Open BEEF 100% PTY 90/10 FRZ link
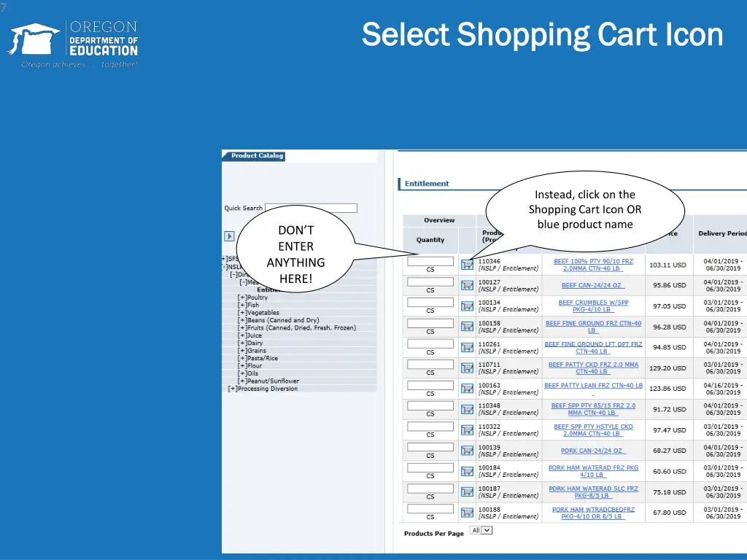Viewport: 747px width, 560px height. (593, 265)
